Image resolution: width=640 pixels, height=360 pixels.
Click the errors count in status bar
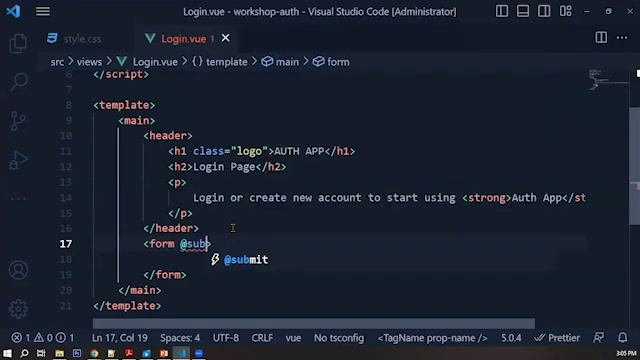coord(21,338)
